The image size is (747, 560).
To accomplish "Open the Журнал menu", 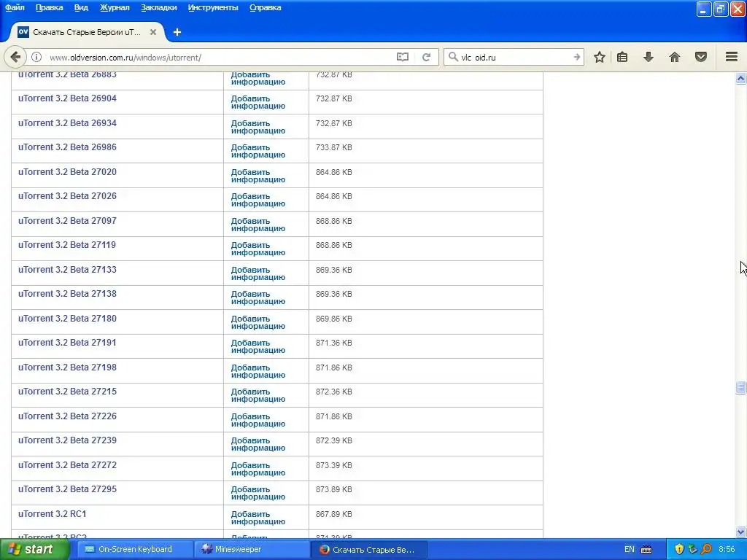I will click(115, 7).
